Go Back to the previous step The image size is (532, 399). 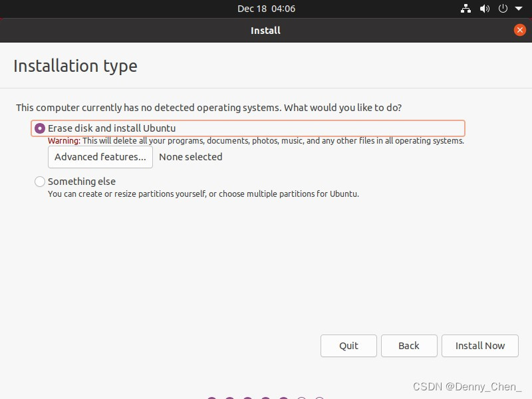click(x=409, y=346)
